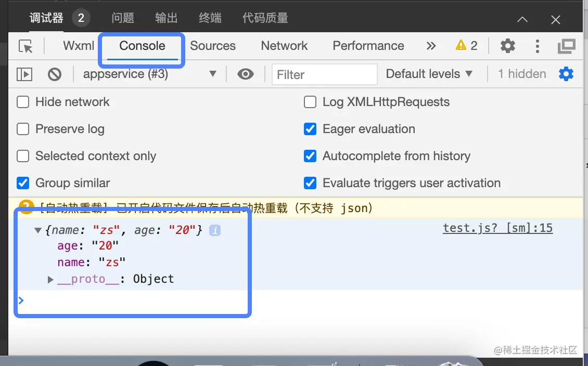Image resolution: width=588 pixels, height=366 pixels.
Task: Open the 代码质量 tab
Action: pos(265,18)
